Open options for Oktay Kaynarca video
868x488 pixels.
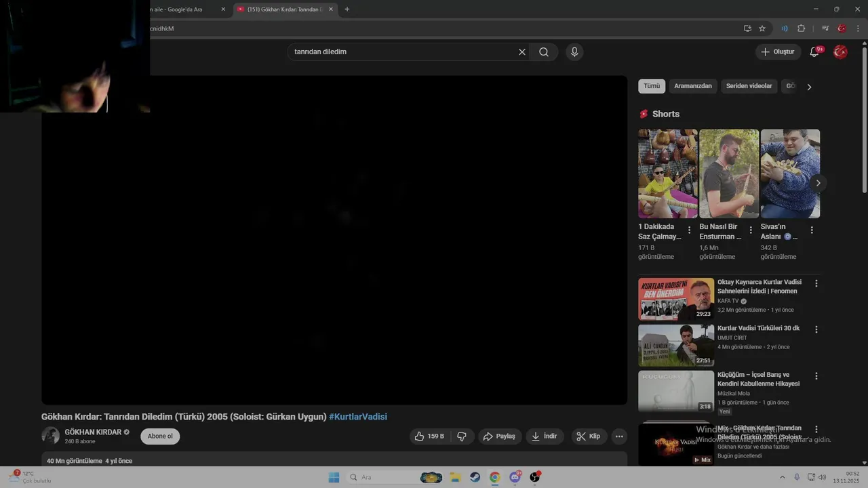[x=816, y=283]
